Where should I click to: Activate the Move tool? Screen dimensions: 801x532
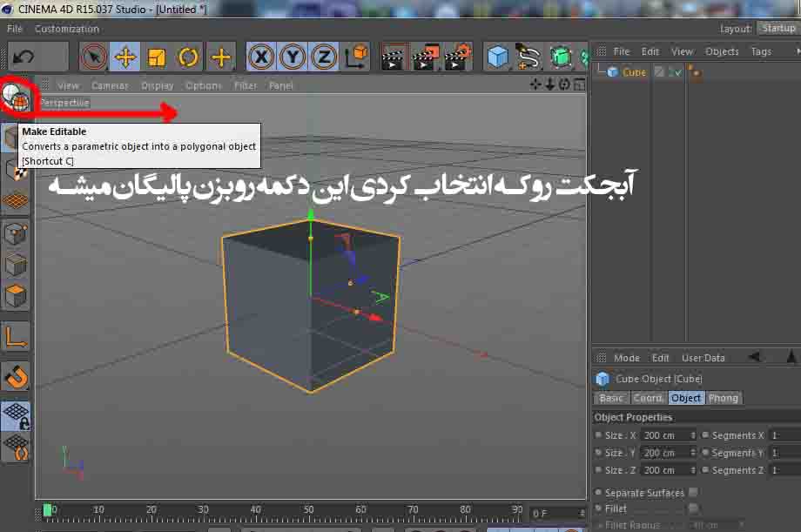[x=125, y=57]
